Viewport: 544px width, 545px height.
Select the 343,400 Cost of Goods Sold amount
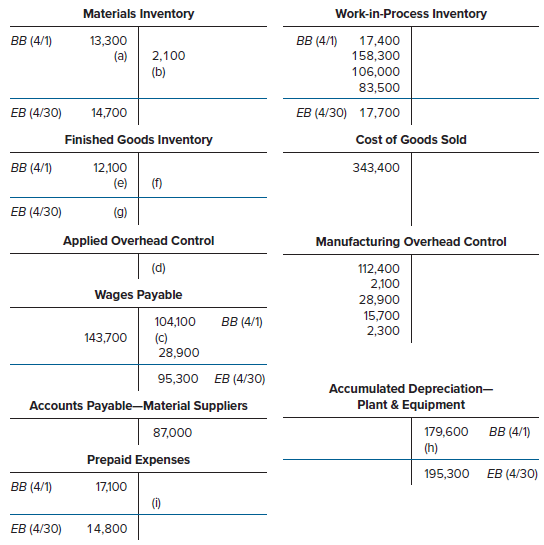(376, 168)
